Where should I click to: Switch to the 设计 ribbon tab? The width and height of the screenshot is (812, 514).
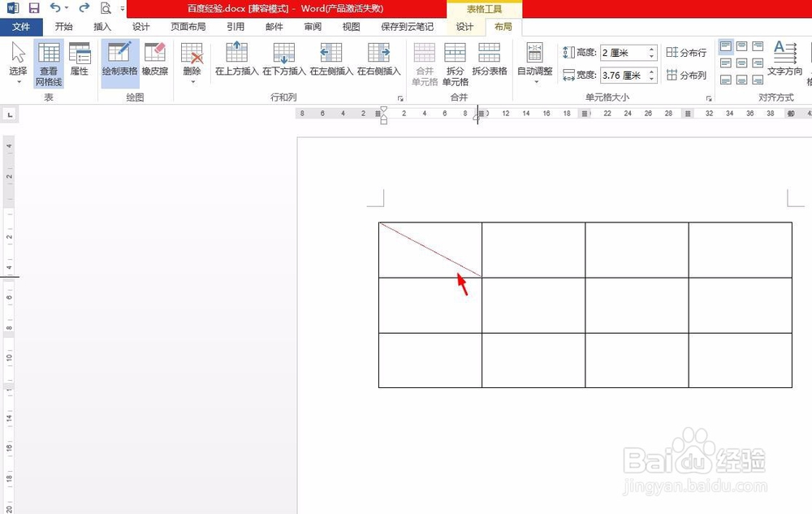point(465,26)
